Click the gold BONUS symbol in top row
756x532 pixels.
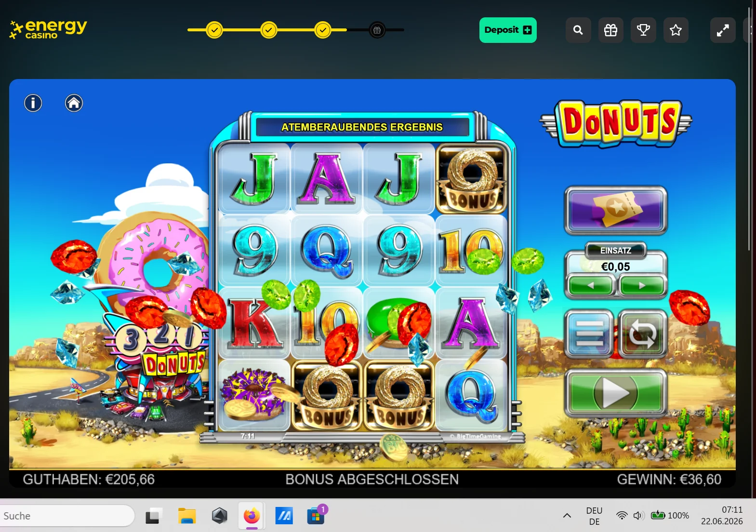click(472, 179)
